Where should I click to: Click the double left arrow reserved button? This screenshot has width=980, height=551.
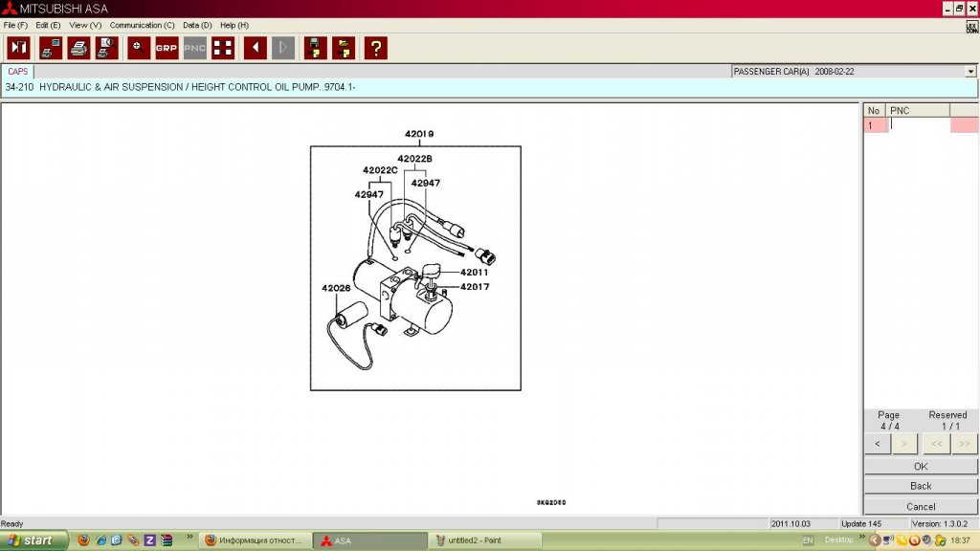(937, 444)
